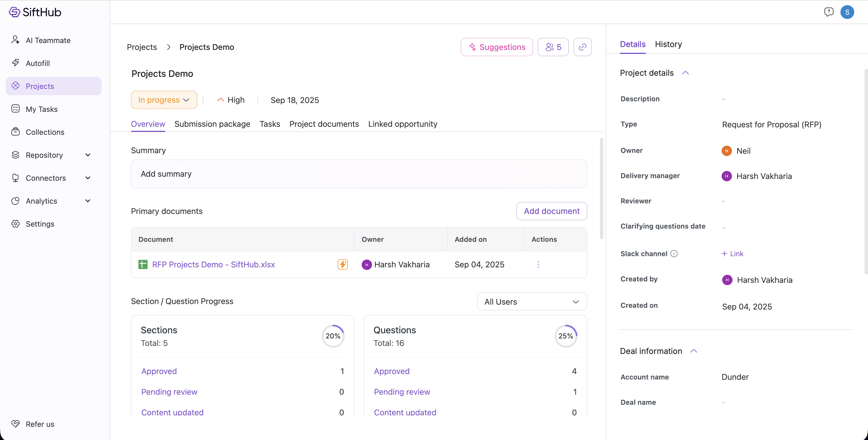The height and width of the screenshot is (440, 868).
Task: Open the copy link icon button
Action: coord(582,47)
